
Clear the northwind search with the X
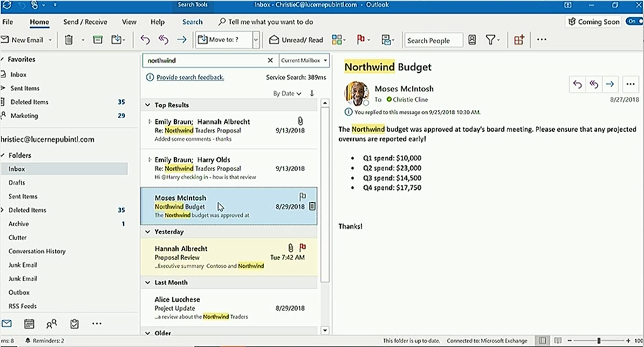270,60
